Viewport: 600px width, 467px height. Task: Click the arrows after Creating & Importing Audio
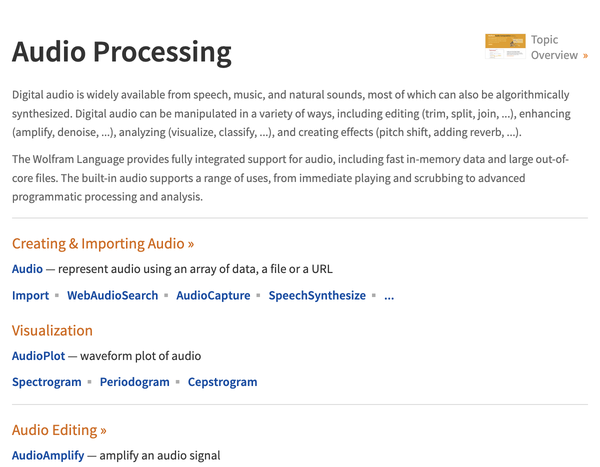click(x=191, y=244)
